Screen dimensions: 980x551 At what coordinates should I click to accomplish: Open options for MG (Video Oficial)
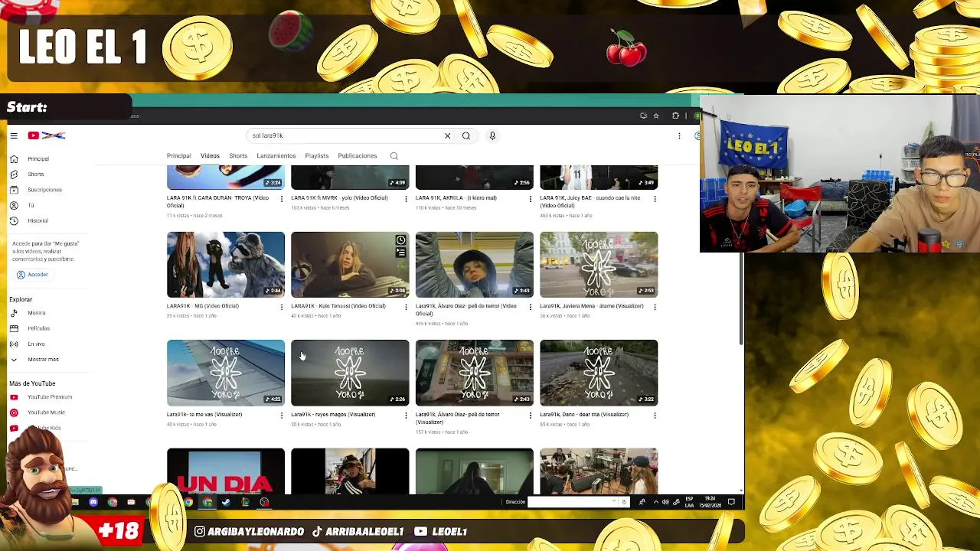281,307
